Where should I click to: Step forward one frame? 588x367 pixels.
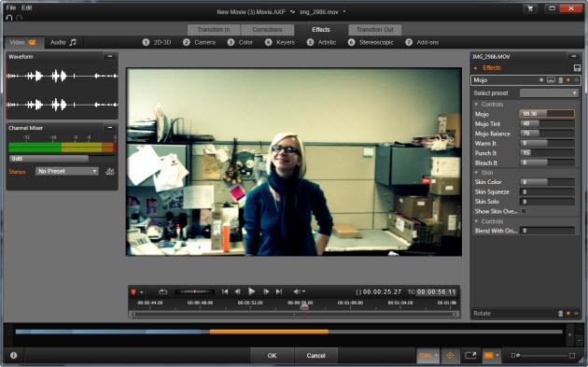pos(266,291)
